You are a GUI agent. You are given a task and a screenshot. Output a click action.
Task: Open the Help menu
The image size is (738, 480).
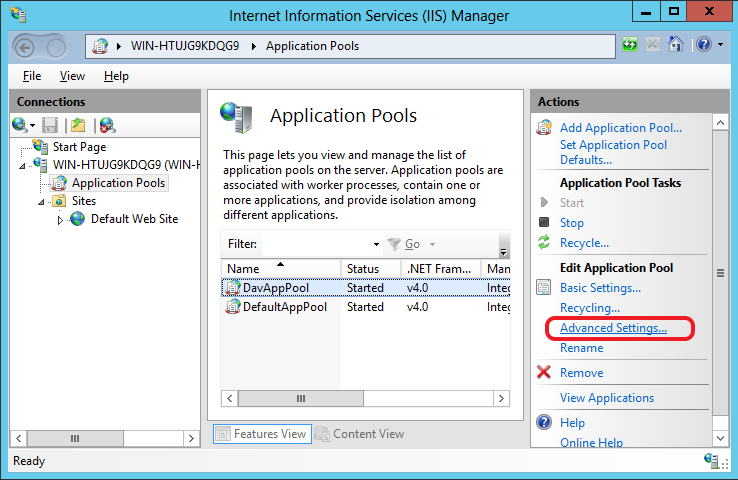[x=116, y=76]
